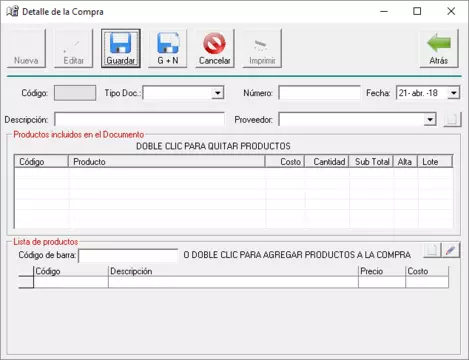
Task: Select the row selector in product list grid
Action: (26, 282)
